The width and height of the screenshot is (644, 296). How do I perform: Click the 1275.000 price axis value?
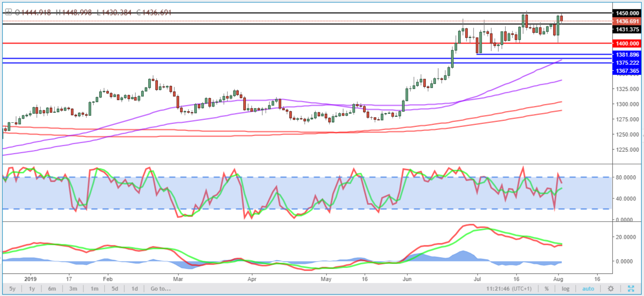pos(627,119)
